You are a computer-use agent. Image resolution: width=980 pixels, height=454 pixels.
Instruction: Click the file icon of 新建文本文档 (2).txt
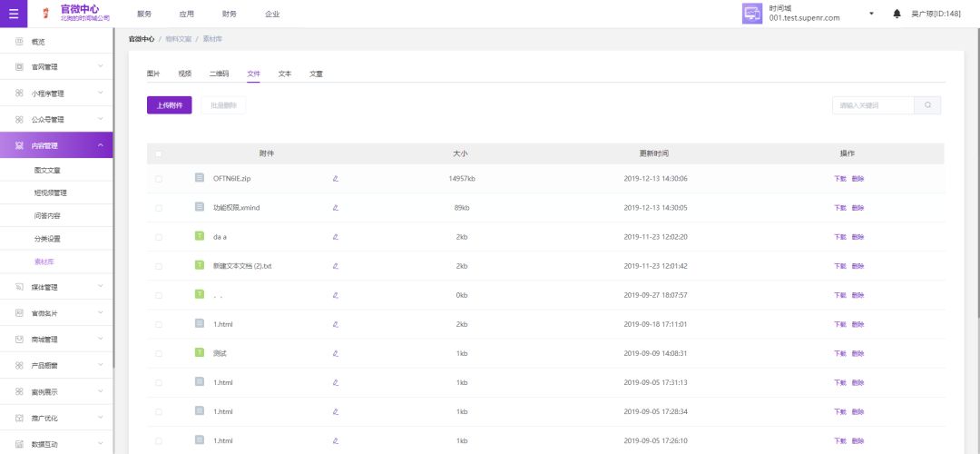coord(200,266)
